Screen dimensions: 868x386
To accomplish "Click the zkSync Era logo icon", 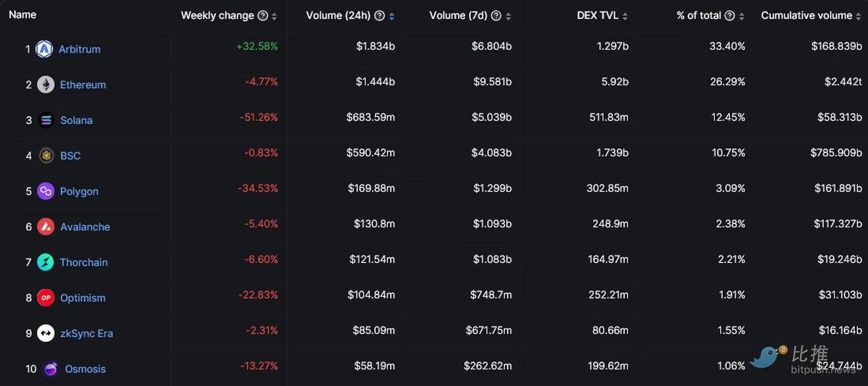I will 46,334.
